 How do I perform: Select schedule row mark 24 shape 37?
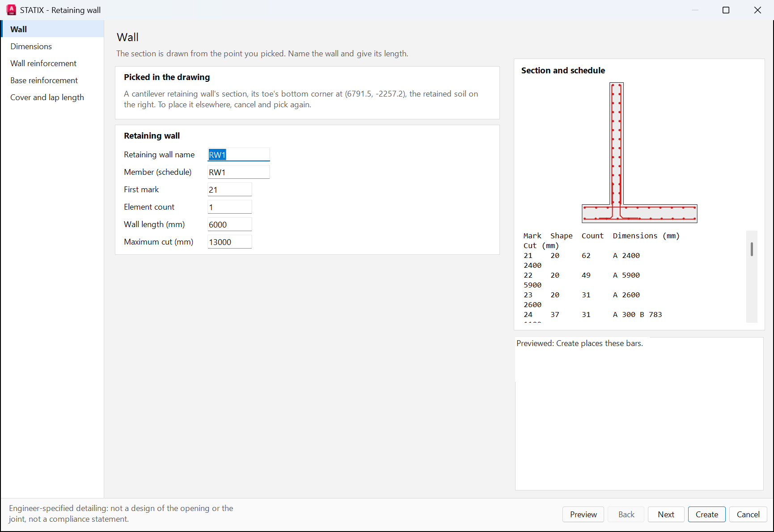592,315
